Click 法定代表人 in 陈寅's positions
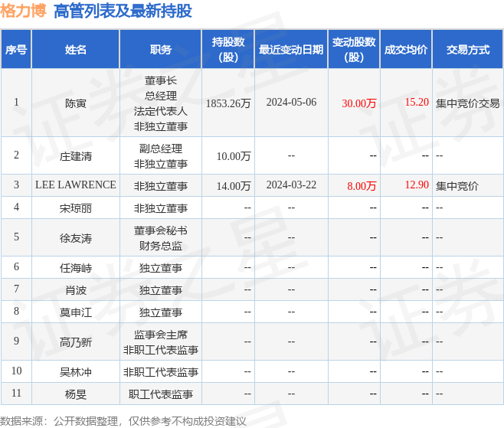The width and height of the screenshot is (504, 428). click(160, 111)
